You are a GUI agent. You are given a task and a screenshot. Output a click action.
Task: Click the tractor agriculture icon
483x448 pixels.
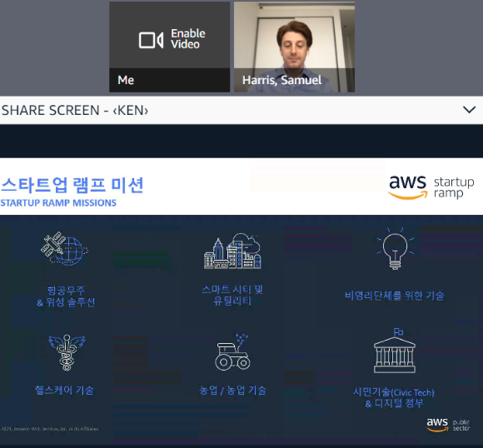click(x=232, y=352)
